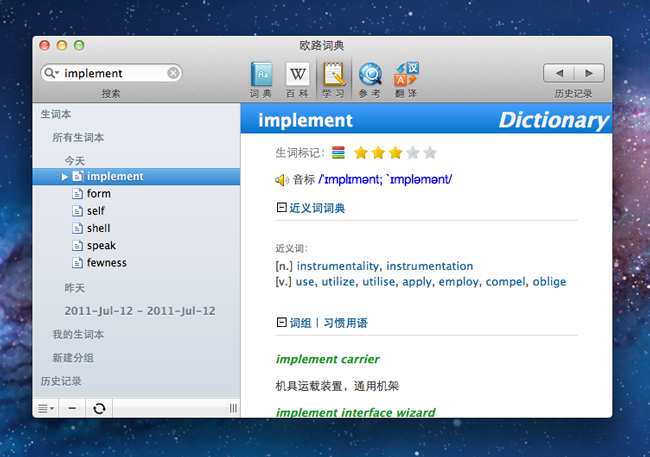Select the 学习 study notebook icon
The image size is (650, 457).
click(333, 74)
